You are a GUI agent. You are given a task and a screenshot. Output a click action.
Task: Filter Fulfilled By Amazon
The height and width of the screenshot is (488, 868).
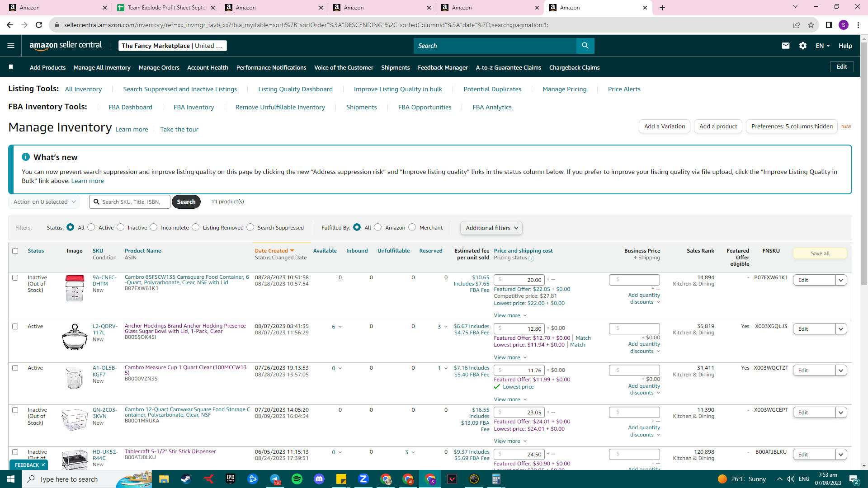point(378,227)
